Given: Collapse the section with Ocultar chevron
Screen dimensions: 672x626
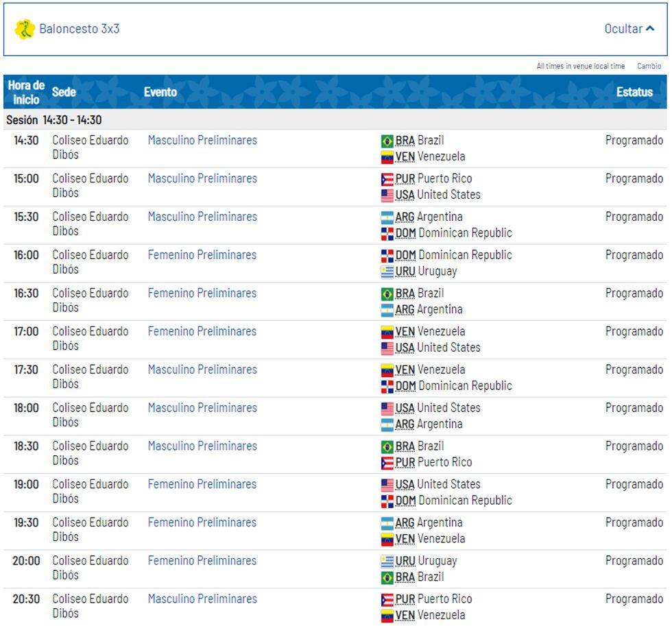Looking at the screenshot, I should tap(629, 29).
